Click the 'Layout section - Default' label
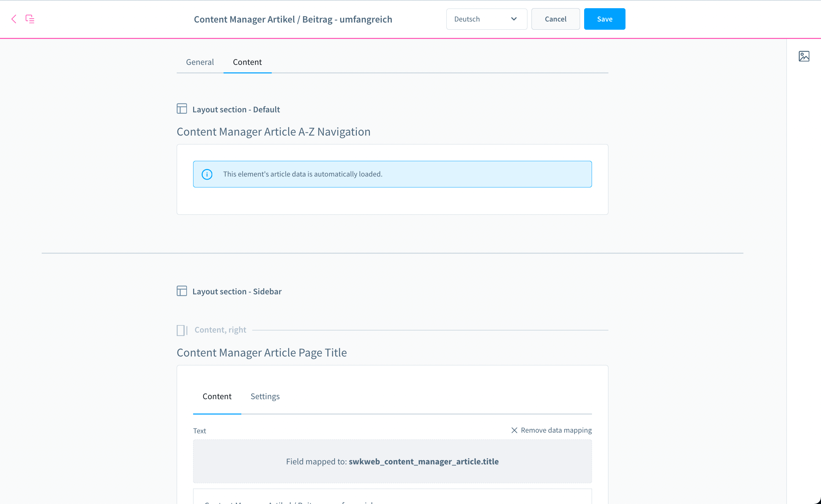 236,110
